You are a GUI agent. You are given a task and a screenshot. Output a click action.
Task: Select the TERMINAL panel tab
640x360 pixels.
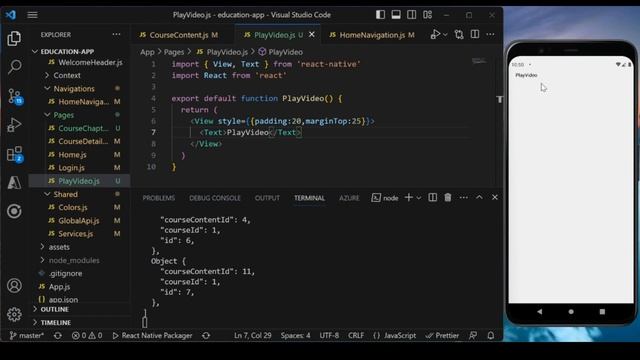[309, 198]
